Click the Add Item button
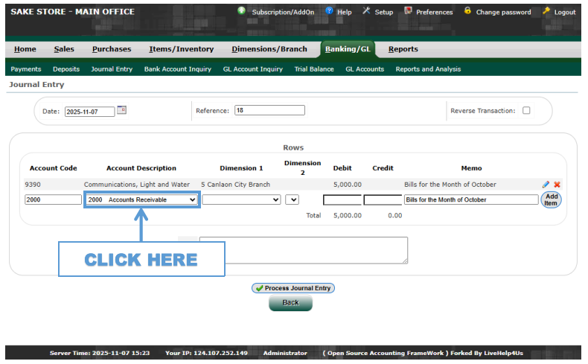This screenshot has width=588, height=364. (551, 199)
